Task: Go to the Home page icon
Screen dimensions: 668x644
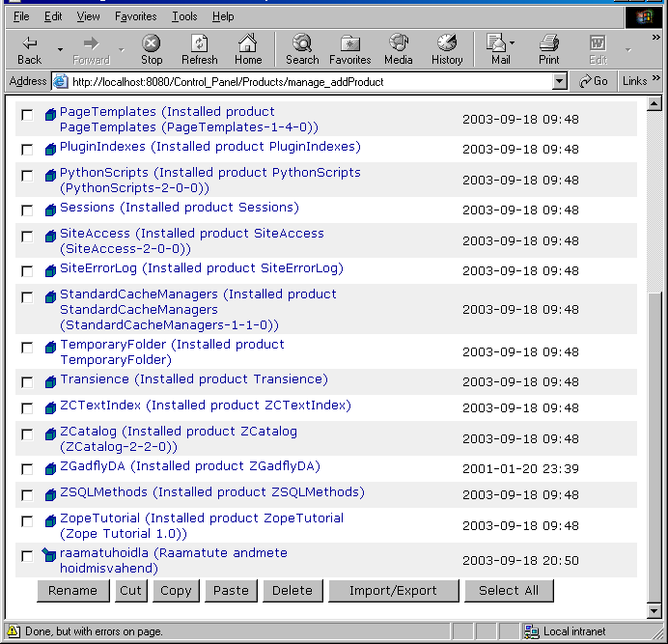Action: click(x=248, y=42)
